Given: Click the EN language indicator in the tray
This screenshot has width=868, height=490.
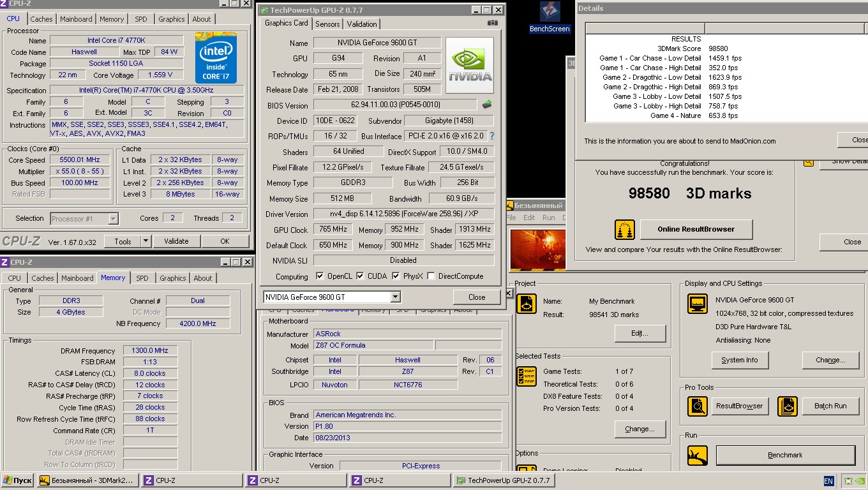Looking at the screenshot, I should [x=828, y=481].
